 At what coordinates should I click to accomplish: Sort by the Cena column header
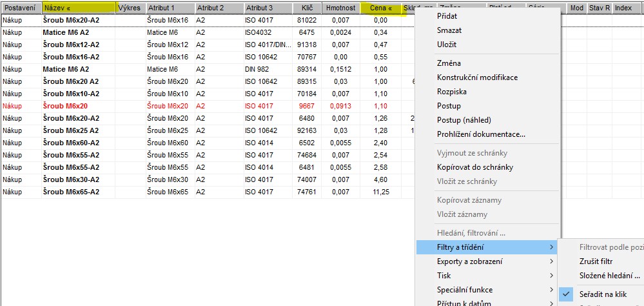point(381,8)
